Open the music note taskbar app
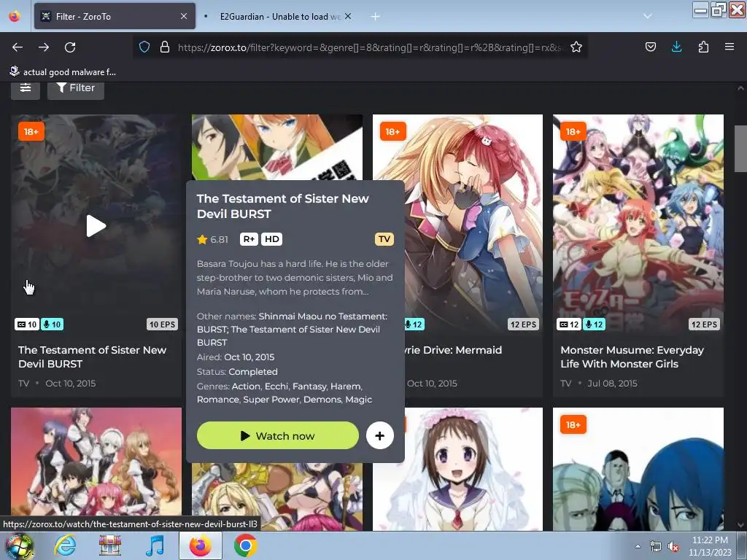This screenshot has height=560, width=747. pos(155,545)
